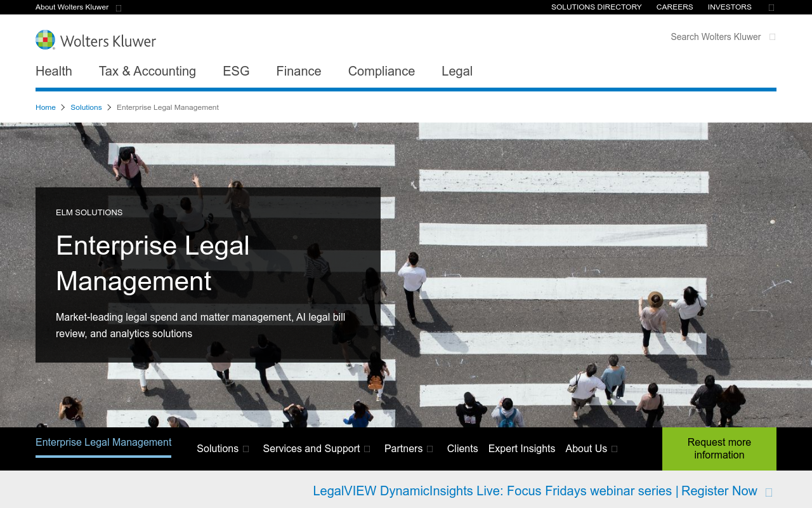The image size is (812, 508).
Task: Open the language selector icon in top bar
Action: pyautogui.click(x=771, y=8)
